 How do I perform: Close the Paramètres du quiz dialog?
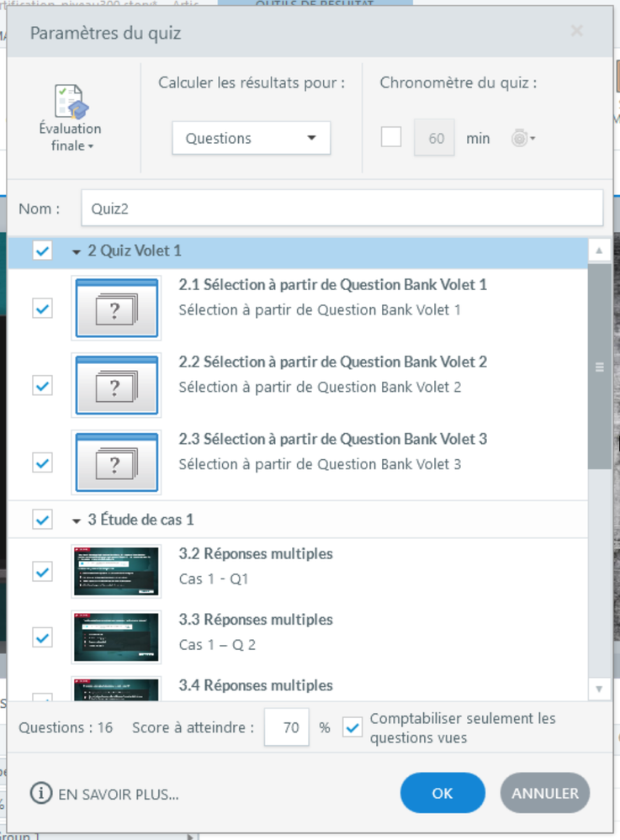point(576,31)
